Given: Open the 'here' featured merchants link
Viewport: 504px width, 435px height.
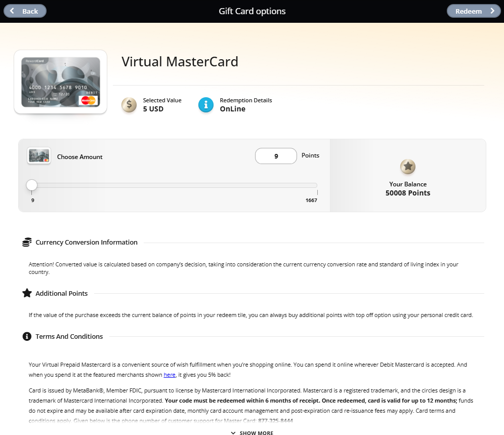Looking at the screenshot, I should 170,375.
